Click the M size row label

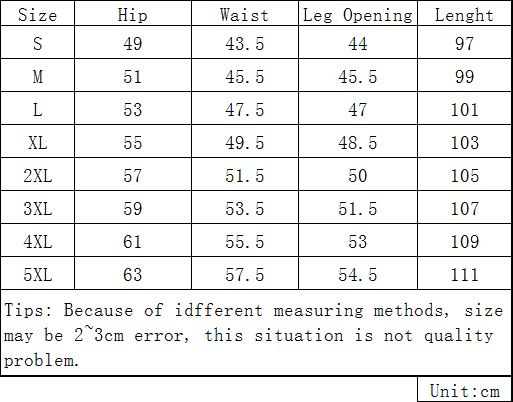[37, 77]
